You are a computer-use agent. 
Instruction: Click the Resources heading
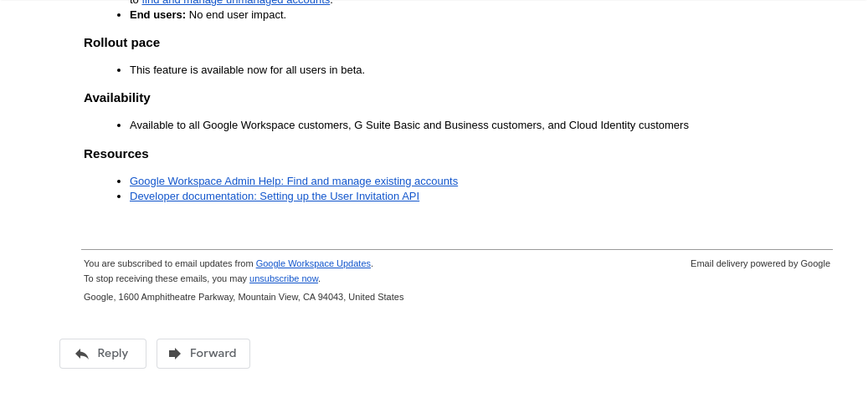(x=116, y=154)
